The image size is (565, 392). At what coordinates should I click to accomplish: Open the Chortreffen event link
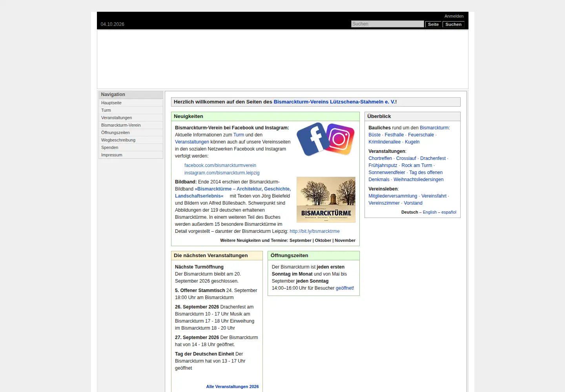(380, 158)
